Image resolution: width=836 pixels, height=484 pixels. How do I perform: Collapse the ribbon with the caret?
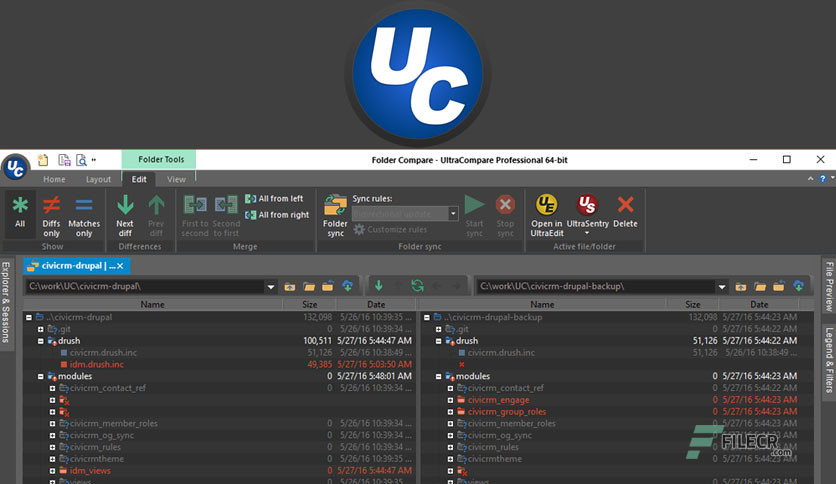[x=810, y=179]
